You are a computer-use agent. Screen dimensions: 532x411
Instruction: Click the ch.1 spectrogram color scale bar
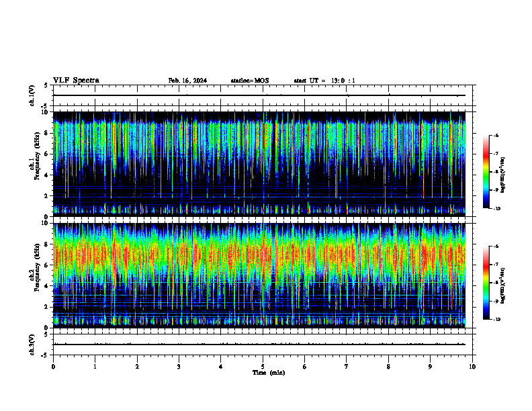[486, 172]
